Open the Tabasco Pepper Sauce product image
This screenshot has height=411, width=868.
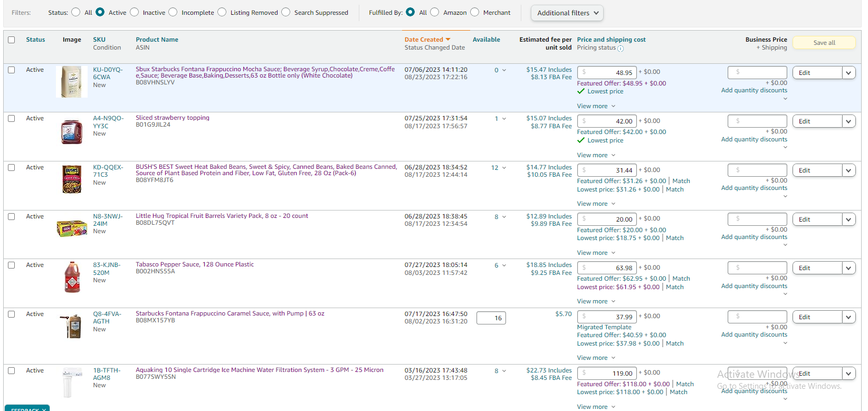click(72, 277)
